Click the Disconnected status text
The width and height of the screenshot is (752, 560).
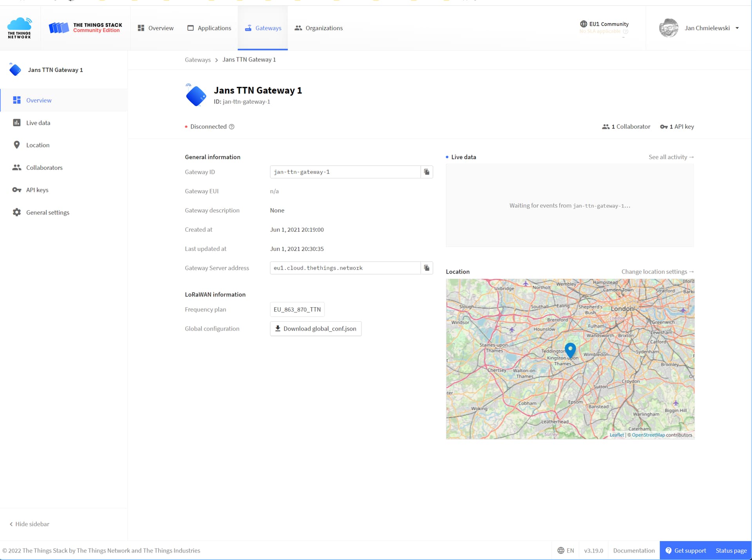point(208,126)
